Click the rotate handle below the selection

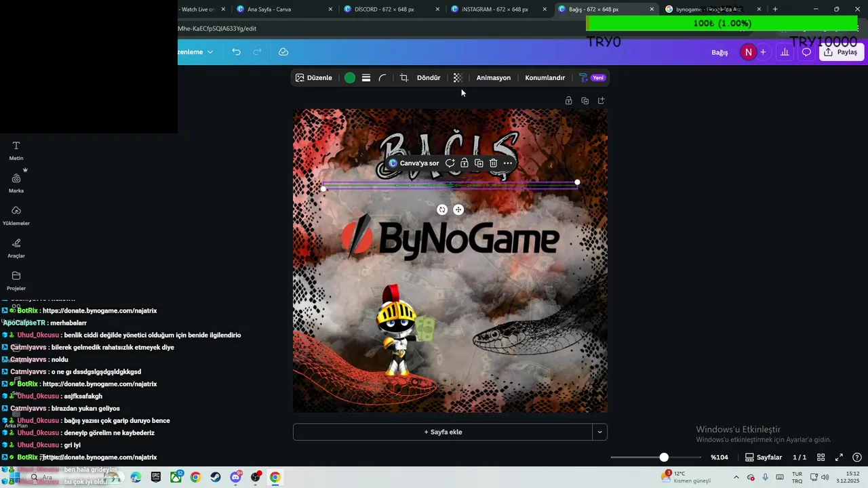pos(442,210)
